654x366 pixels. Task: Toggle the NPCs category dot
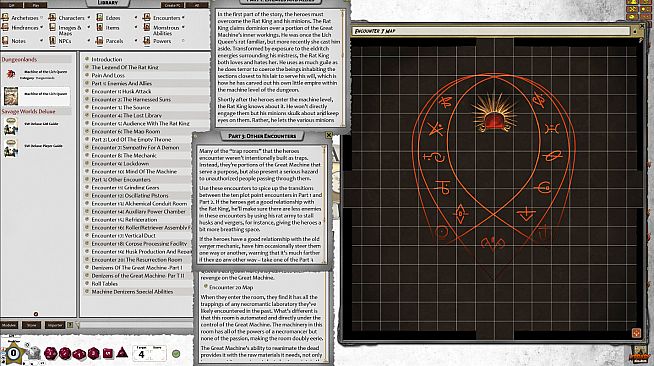tap(88, 40)
